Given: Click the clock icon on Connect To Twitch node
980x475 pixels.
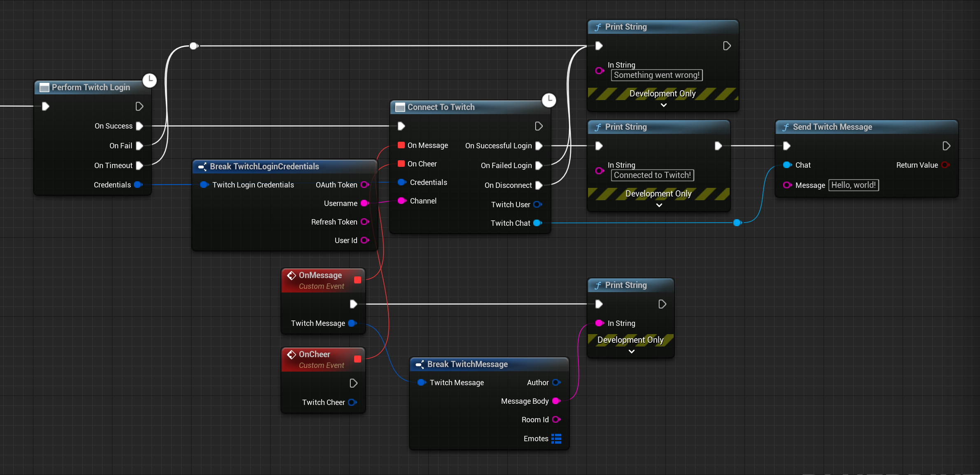Looking at the screenshot, I should [x=549, y=100].
